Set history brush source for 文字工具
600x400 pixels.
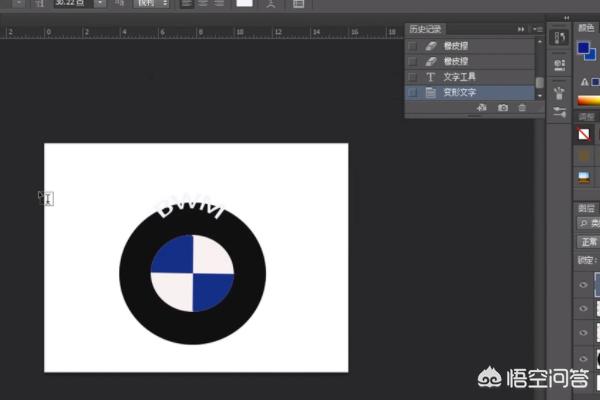click(412, 77)
